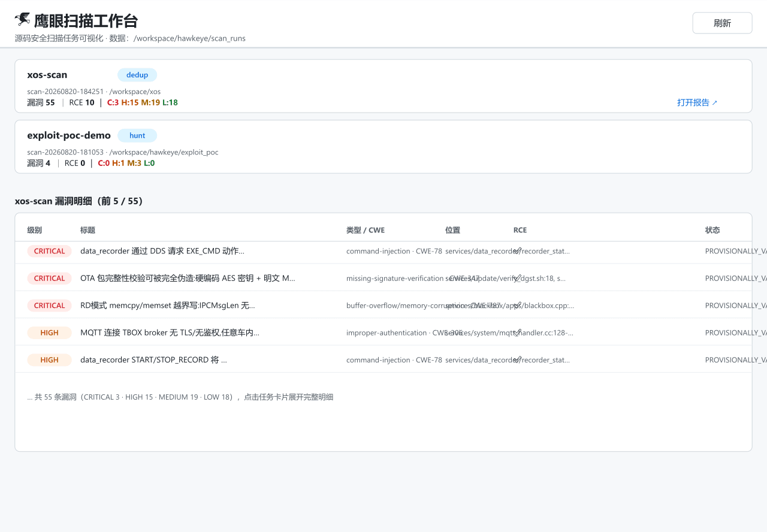
Task: Click the RCE checkmark in the RD模式 memcpy row
Action: 518,306
